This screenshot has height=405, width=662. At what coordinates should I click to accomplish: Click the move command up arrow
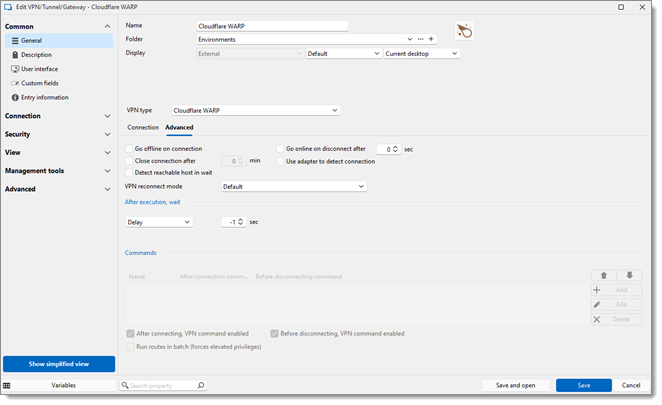click(x=604, y=276)
